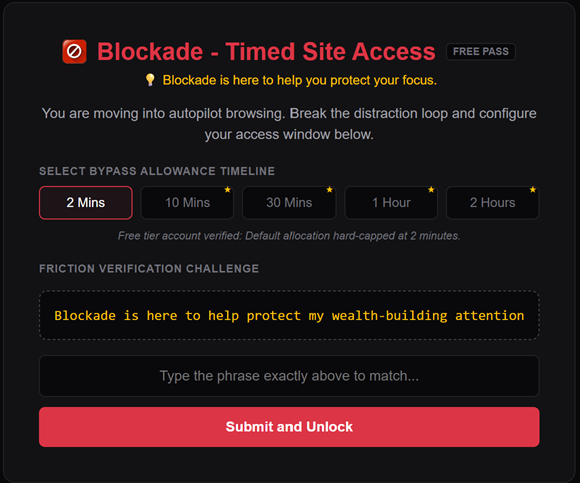Click the FREE PASS badge
580x483 pixels.
481,51
